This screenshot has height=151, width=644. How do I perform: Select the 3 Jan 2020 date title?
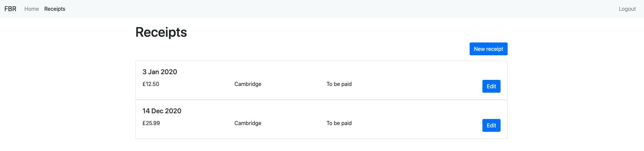point(160,72)
